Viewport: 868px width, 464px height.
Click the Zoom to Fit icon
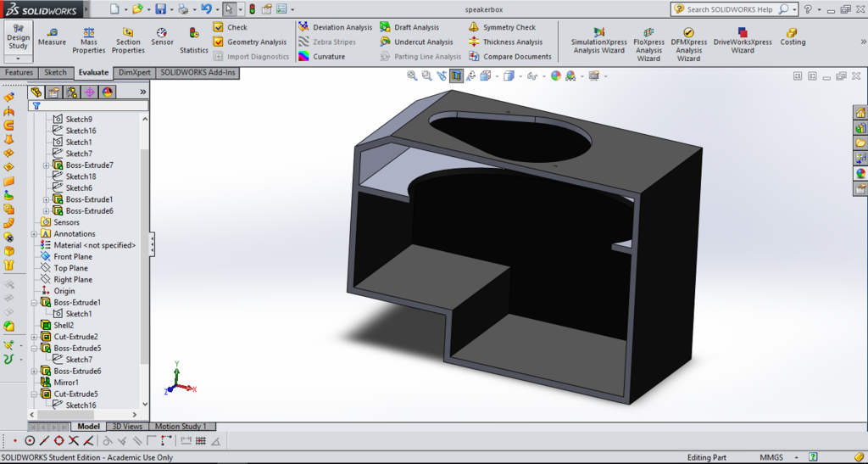coord(412,75)
